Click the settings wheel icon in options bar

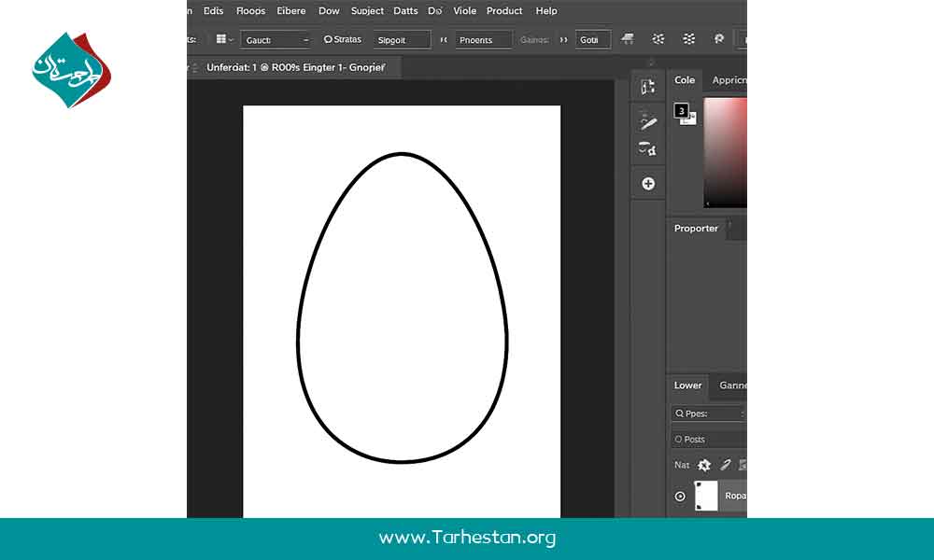tap(719, 38)
